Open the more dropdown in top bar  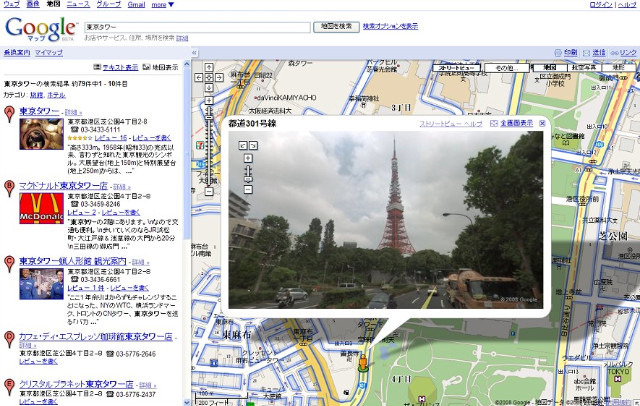point(162,4)
